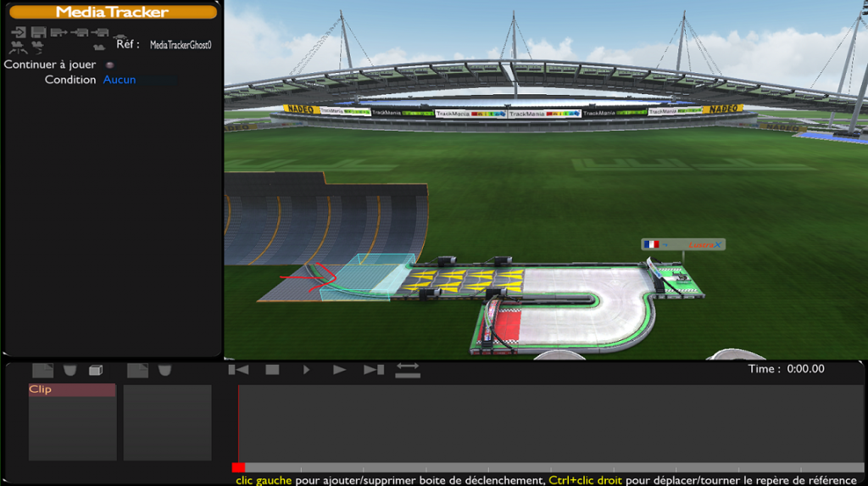Click the camera with split arrows icon
This screenshot has height=486, width=868.
[19, 47]
